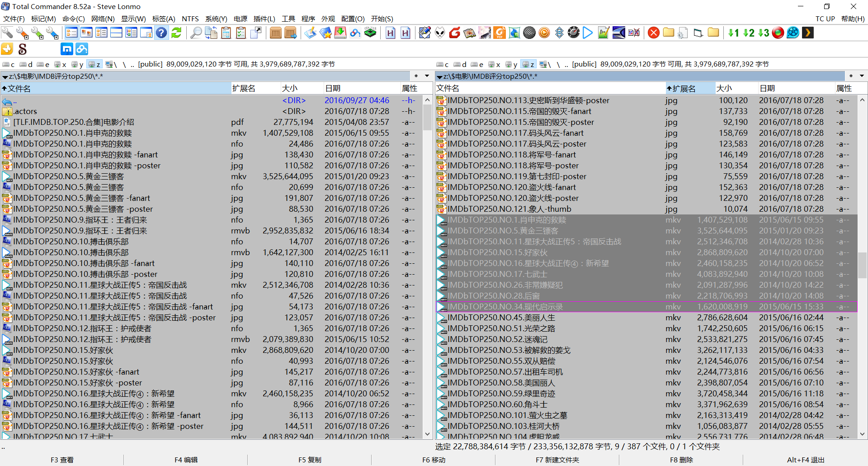Click the red circle X icon
The width and height of the screenshot is (868, 466).
653,33
